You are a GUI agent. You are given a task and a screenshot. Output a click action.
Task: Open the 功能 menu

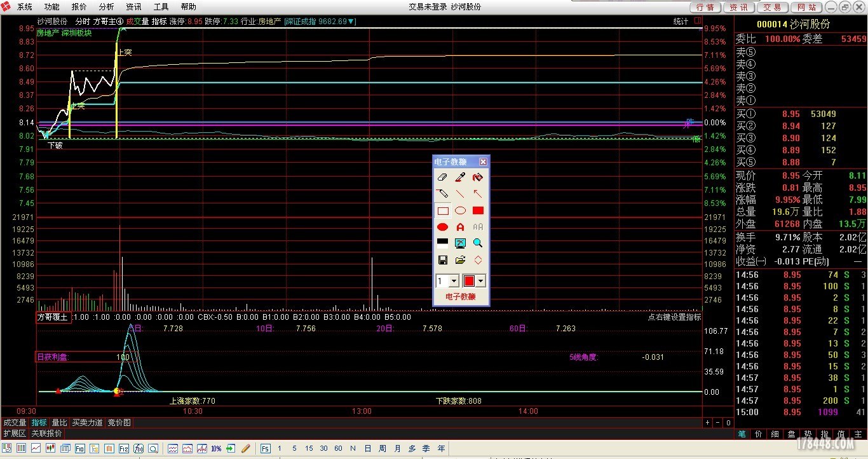coord(52,7)
